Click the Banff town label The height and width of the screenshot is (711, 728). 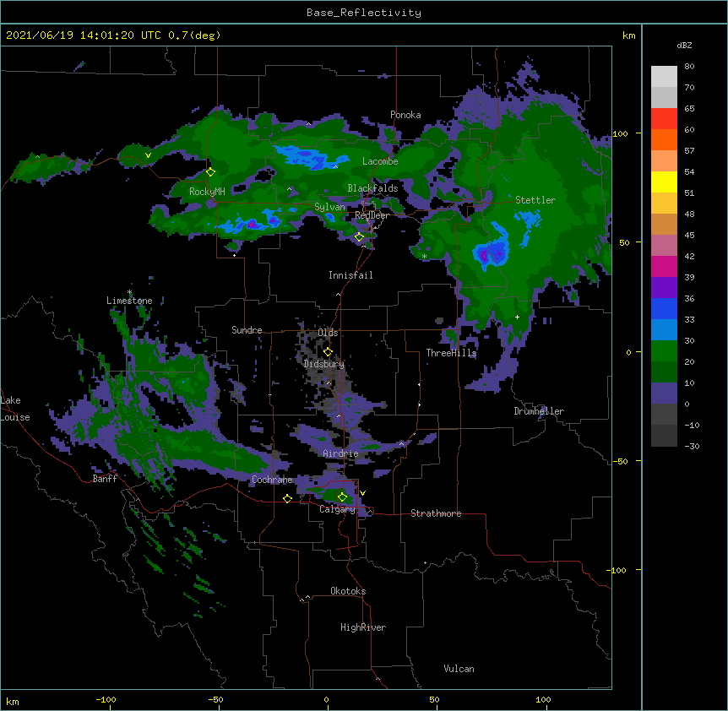click(105, 479)
